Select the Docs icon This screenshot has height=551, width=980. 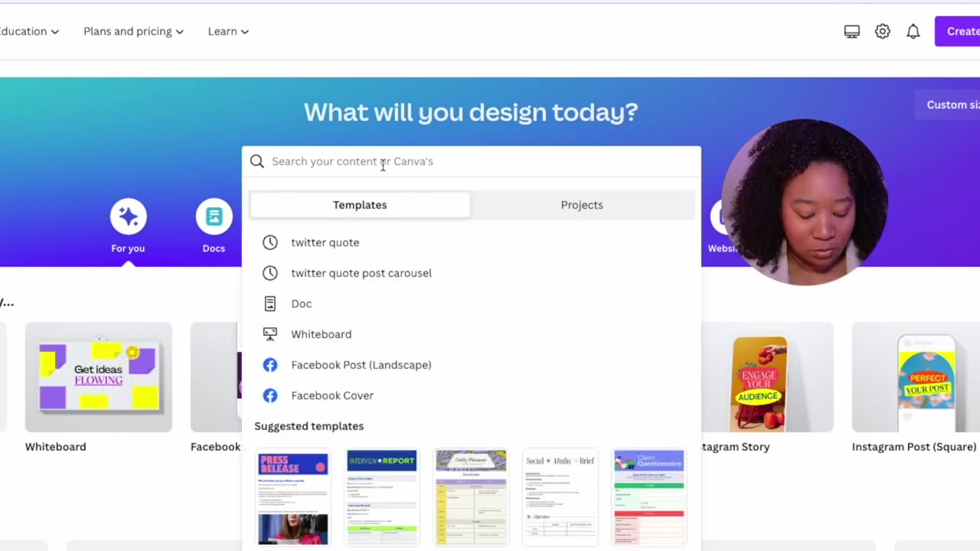(214, 217)
